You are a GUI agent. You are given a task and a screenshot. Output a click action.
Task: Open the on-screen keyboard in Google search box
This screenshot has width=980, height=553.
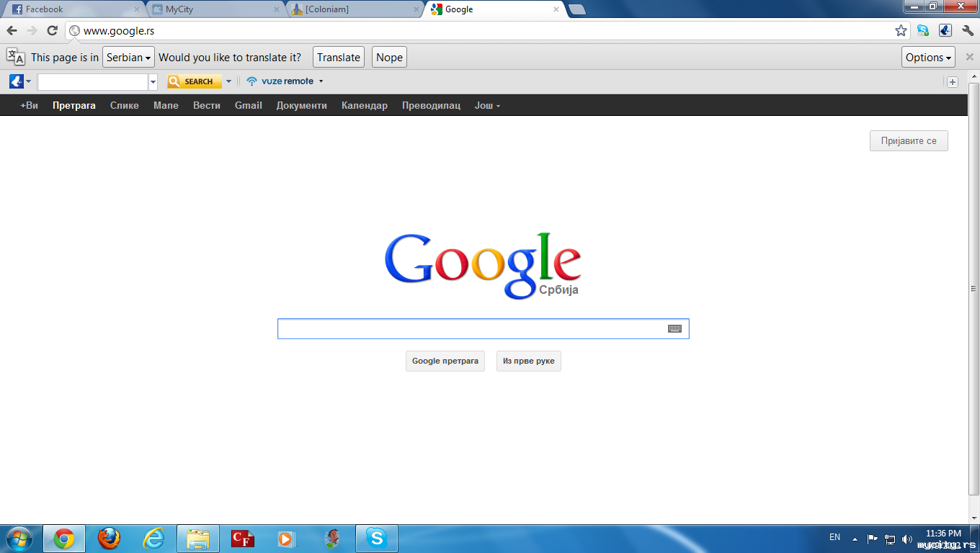674,328
